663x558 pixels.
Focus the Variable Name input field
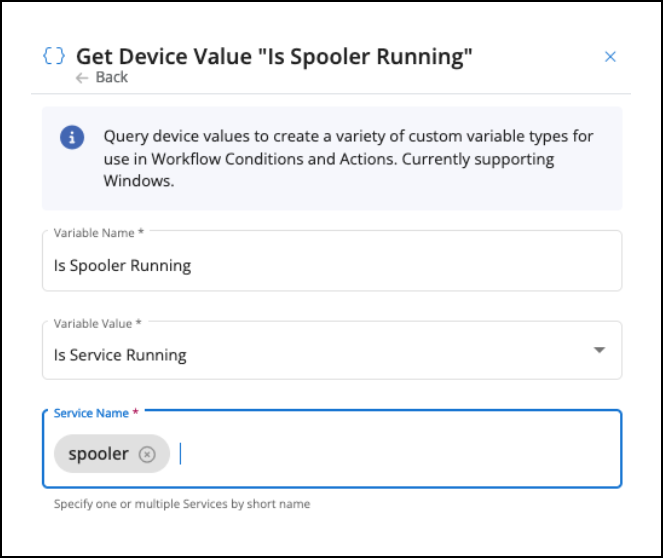click(x=332, y=261)
